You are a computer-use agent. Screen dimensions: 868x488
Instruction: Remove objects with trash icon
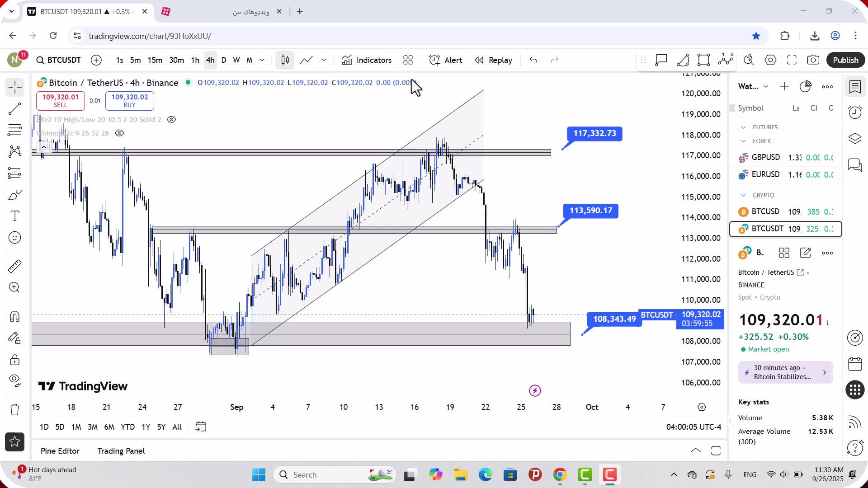[14, 409]
